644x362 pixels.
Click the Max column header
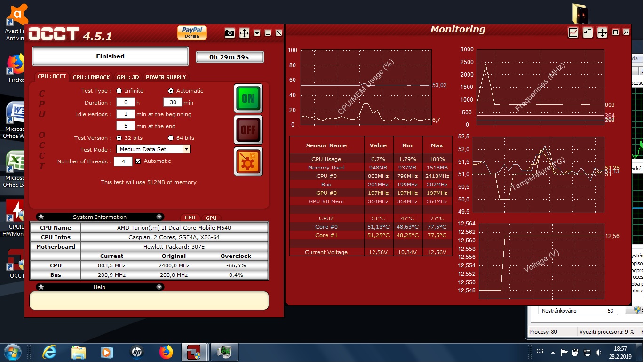click(437, 145)
